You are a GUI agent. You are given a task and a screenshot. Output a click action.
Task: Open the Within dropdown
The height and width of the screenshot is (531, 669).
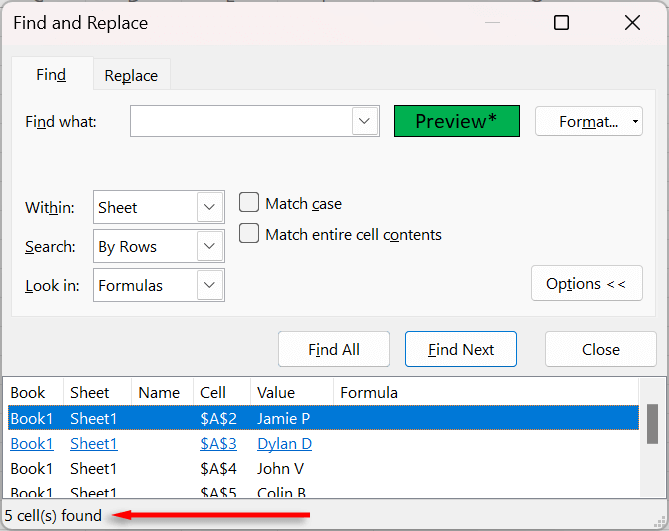tap(210, 208)
